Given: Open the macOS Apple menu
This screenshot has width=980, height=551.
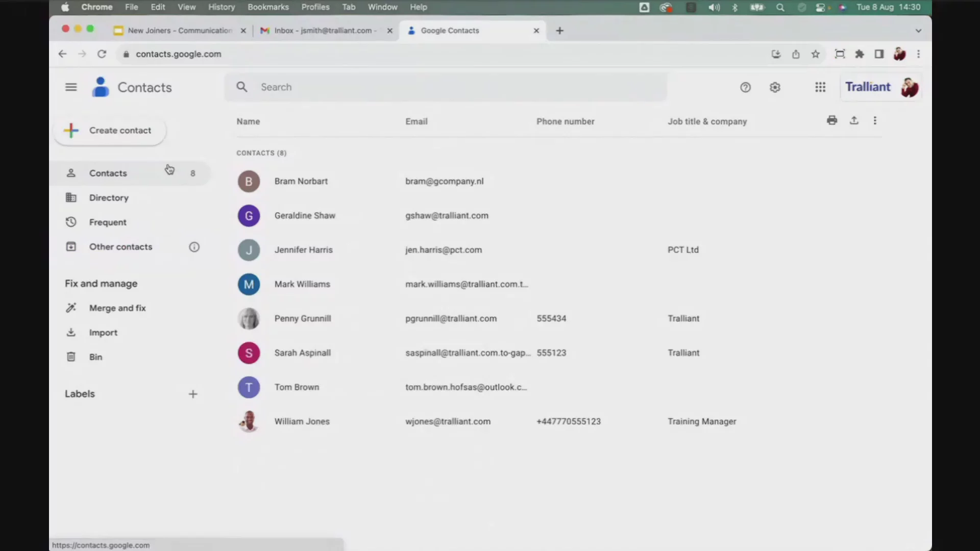Looking at the screenshot, I should tap(65, 7).
